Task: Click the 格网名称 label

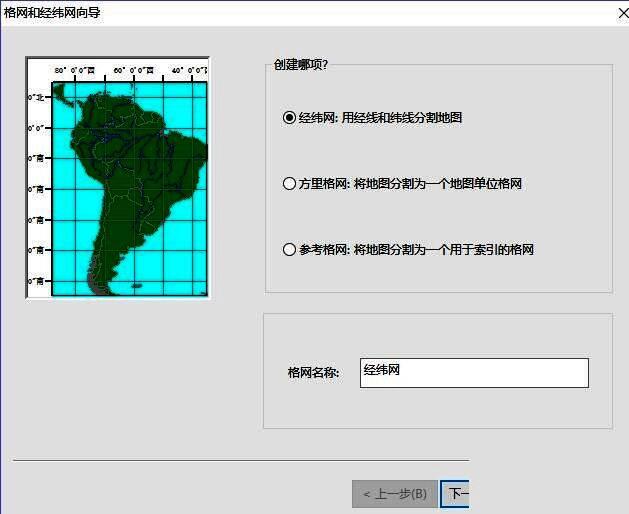Action: [x=313, y=373]
